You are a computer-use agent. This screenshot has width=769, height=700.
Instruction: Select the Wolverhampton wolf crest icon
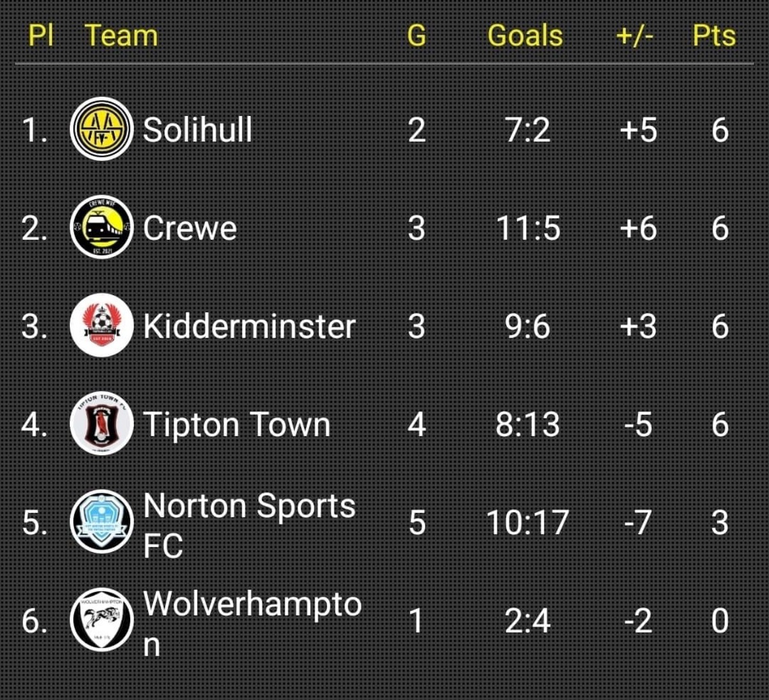click(x=101, y=621)
